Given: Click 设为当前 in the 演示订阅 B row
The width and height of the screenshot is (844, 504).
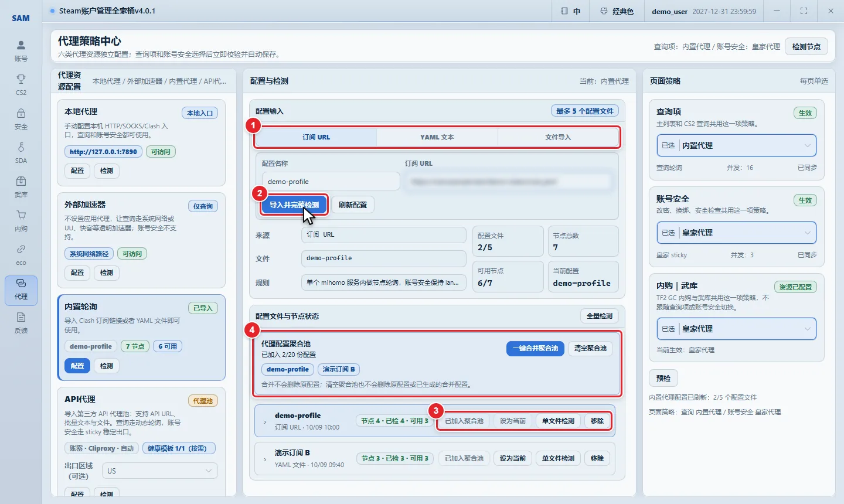Looking at the screenshot, I should click(x=513, y=458).
